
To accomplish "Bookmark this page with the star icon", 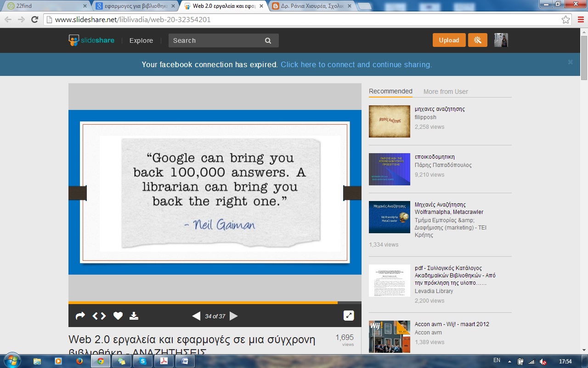I will pos(566,20).
